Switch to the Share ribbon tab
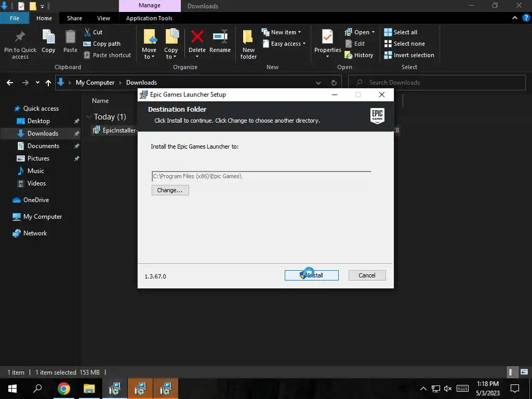This screenshot has width=532, height=399. point(74,18)
